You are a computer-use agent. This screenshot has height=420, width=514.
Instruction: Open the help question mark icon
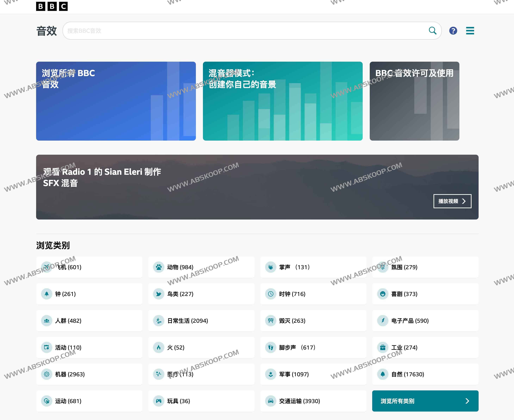pyautogui.click(x=453, y=31)
